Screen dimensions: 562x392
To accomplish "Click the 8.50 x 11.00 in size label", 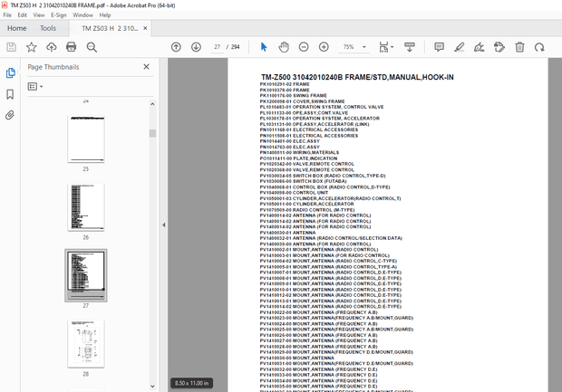I will [x=192, y=383].
